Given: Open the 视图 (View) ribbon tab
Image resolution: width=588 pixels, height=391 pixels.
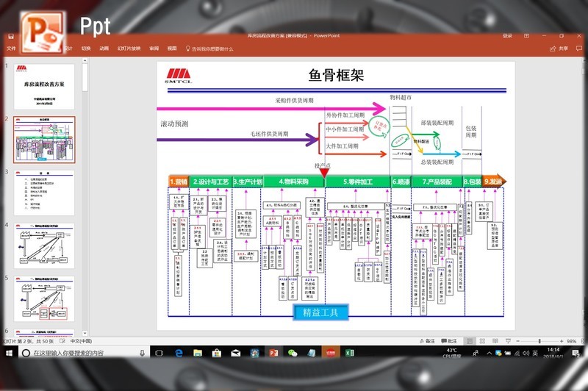Looking at the screenshot, I should [172, 49].
